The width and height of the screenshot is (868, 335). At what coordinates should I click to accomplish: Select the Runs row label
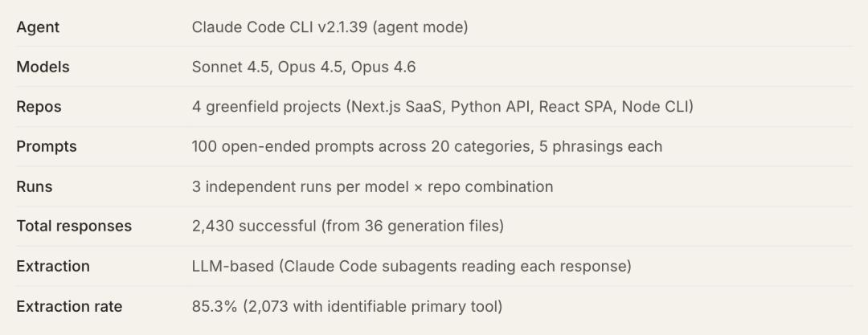[x=34, y=186]
